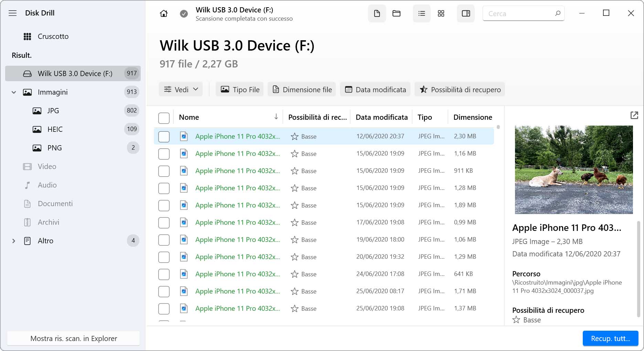Select file name in 25/06/2020 08:17 row
This screenshot has width=644, height=351.
pos(238,291)
